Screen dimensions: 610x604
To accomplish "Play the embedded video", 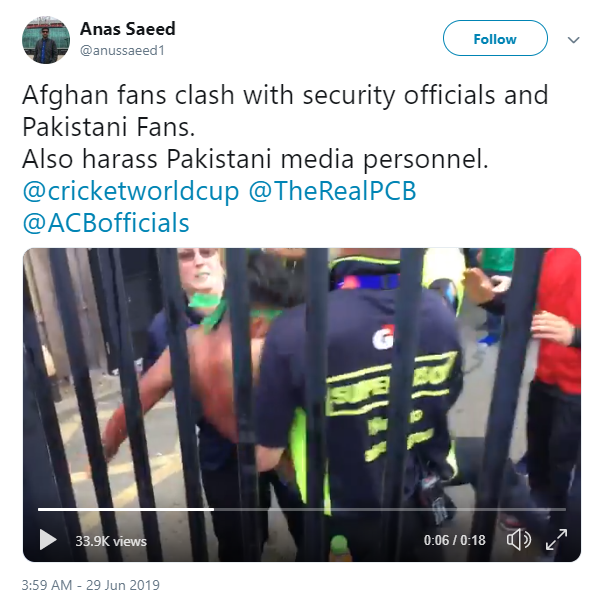I will [48, 539].
